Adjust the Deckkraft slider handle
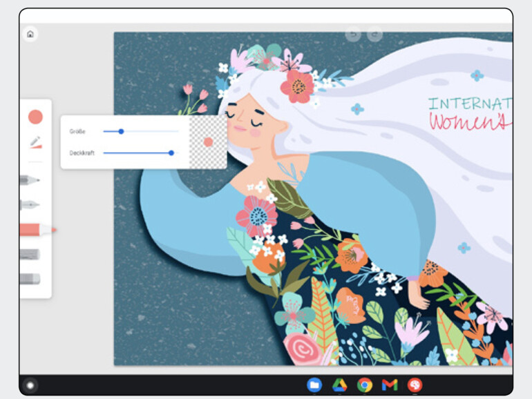Viewport: 532px width, 399px height. click(171, 153)
